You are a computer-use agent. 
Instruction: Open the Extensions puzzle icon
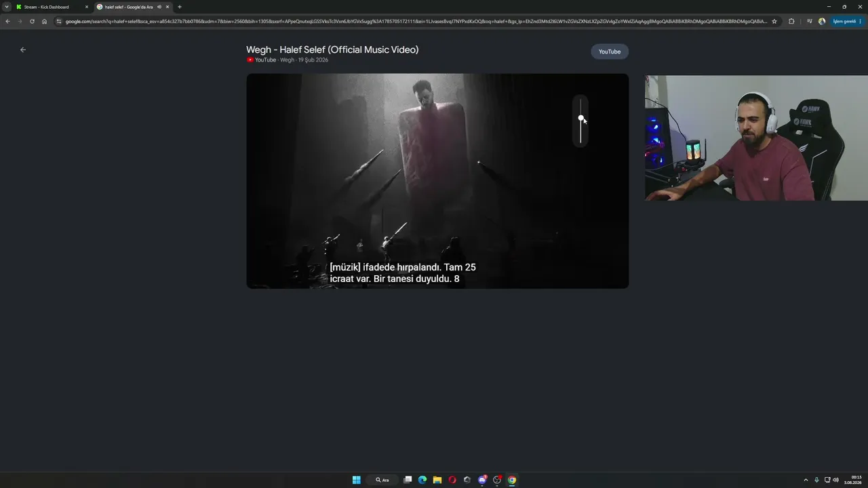tap(791, 21)
